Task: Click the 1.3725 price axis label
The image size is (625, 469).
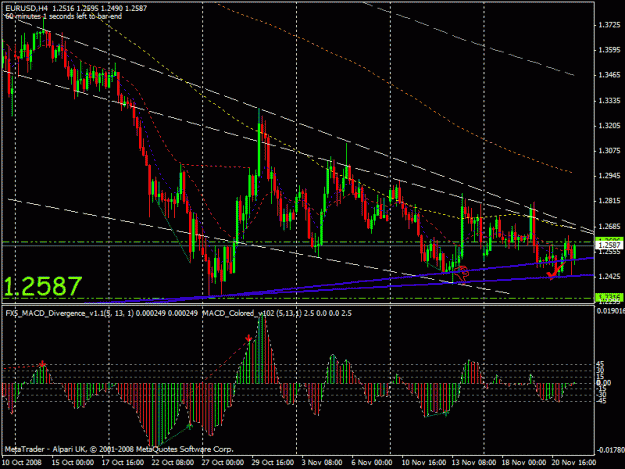Action: click(x=609, y=25)
